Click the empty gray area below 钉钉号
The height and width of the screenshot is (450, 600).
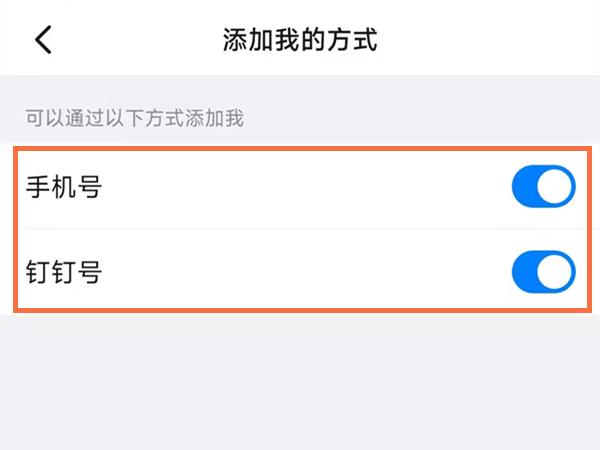point(300,380)
